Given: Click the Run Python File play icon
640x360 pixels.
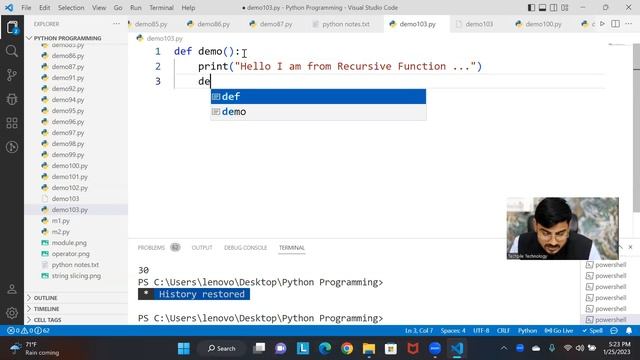Looking at the screenshot, I should (602, 24).
